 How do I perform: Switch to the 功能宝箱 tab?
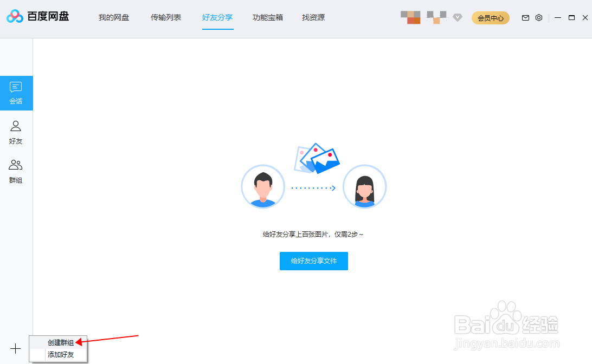click(267, 17)
